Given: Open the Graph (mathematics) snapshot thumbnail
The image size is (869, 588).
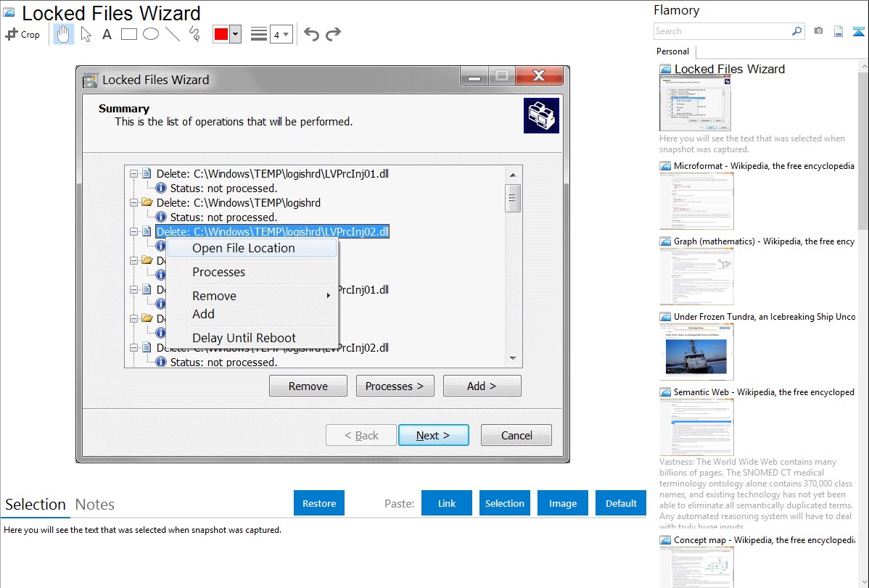Looking at the screenshot, I should coord(696,276).
